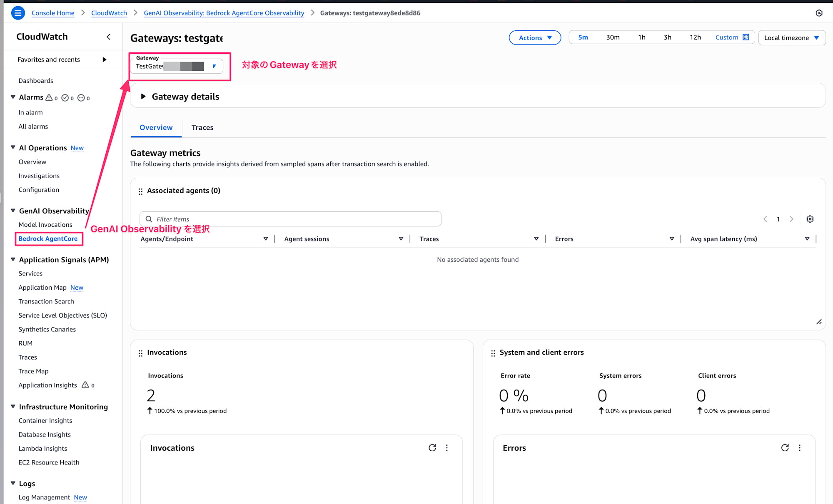
Task: Select the 12h time range
Action: (695, 37)
